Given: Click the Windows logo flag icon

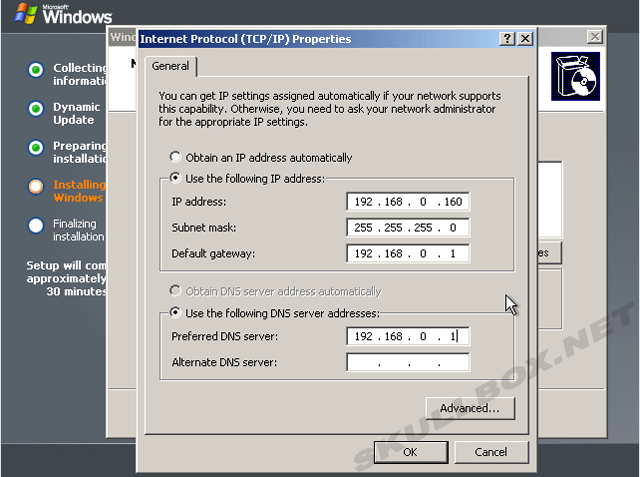Looking at the screenshot, I should pos(26,13).
